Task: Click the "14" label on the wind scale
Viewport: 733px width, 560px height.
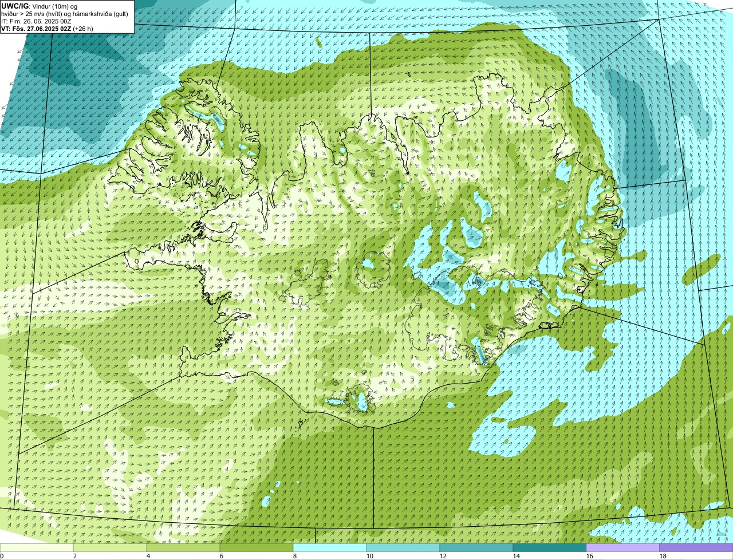Action: 517,556
